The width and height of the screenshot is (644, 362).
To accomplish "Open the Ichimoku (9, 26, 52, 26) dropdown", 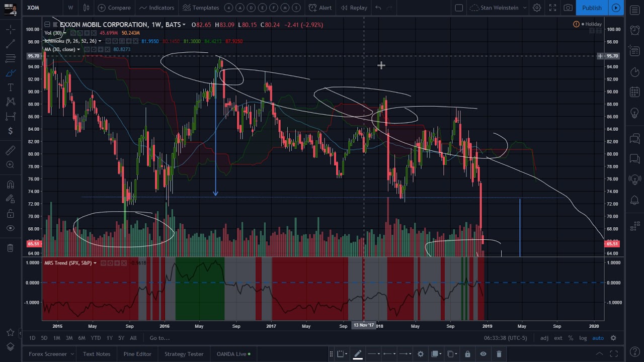I will pos(100,41).
